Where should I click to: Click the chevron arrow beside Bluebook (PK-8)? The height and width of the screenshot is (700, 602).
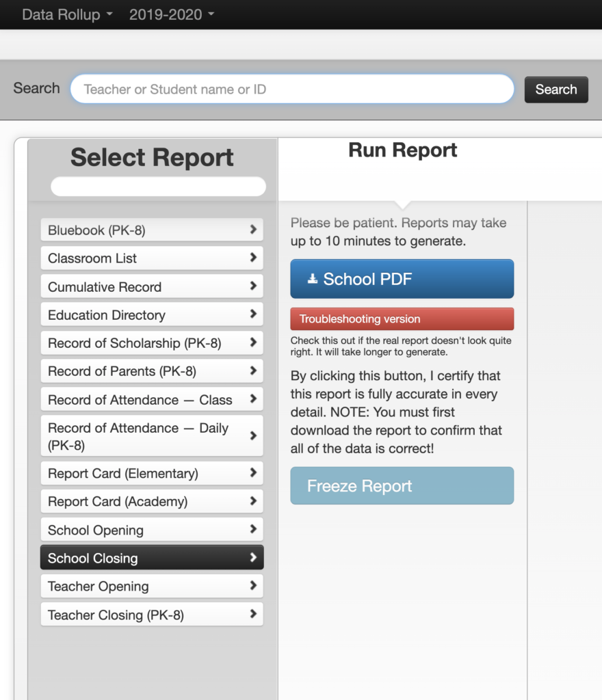pyautogui.click(x=253, y=230)
